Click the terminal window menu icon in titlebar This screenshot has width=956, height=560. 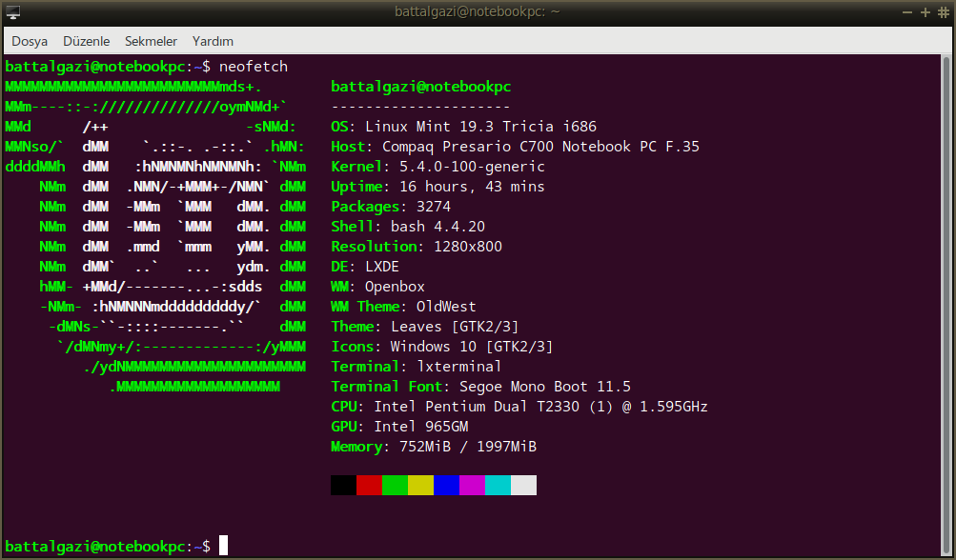pyautogui.click(x=12, y=11)
